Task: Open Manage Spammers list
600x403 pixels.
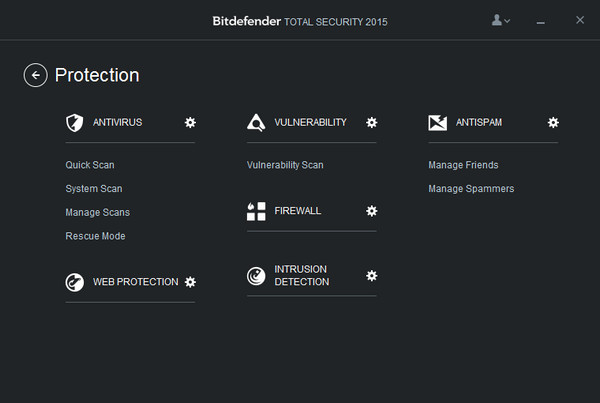Action: click(471, 189)
